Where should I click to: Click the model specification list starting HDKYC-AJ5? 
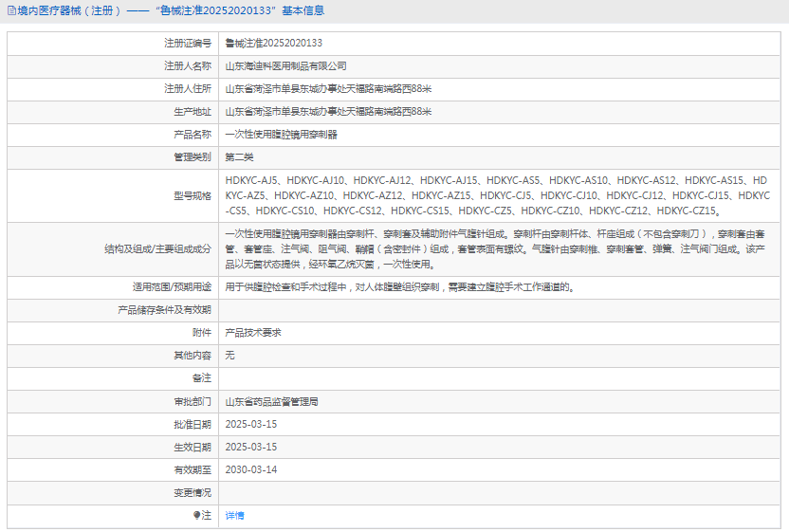[x=498, y=195]
